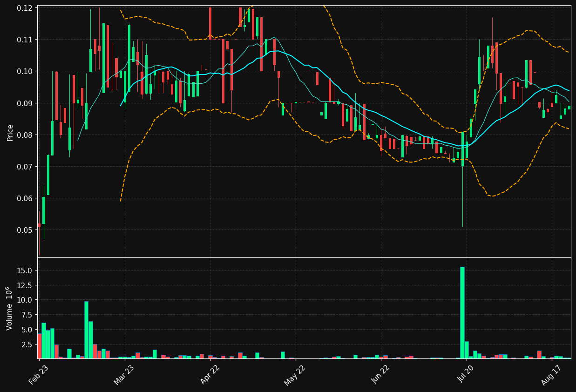Click the 10.0 volume axis tick
Viewport: 576px width, 392px height.
[25, 300]
